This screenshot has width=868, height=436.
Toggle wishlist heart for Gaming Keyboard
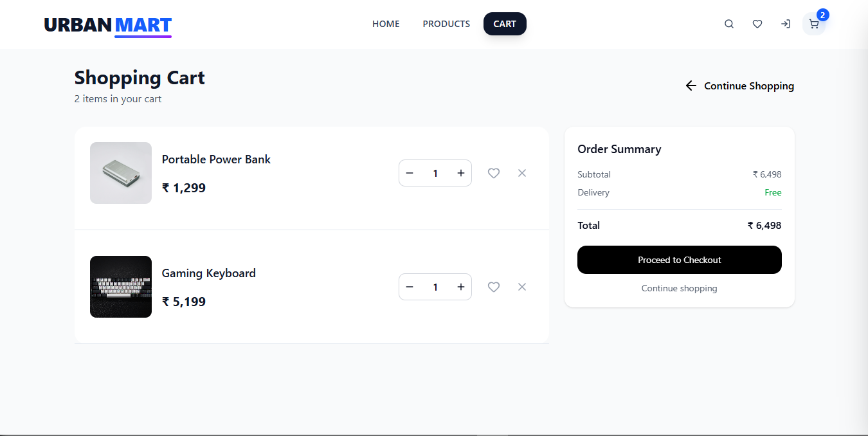[x=494, y=287]
